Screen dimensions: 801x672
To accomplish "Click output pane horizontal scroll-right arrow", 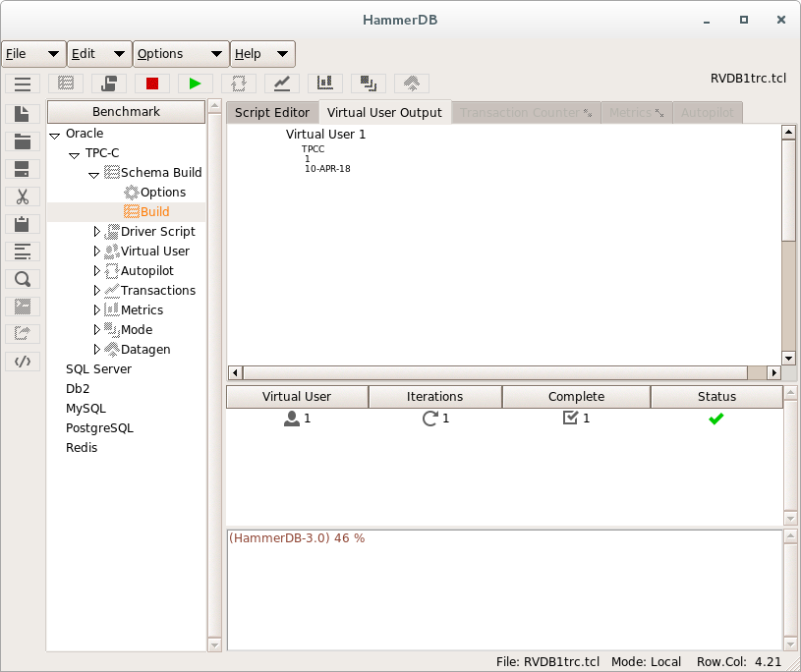I will point(773,372).
